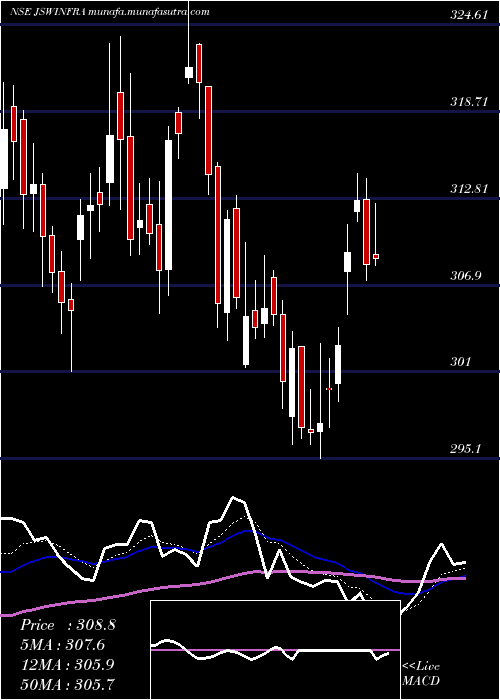Click the 306.9 price level label
Image resolution: width=500 pixels, height=700 pixels.
pos(465,276)
